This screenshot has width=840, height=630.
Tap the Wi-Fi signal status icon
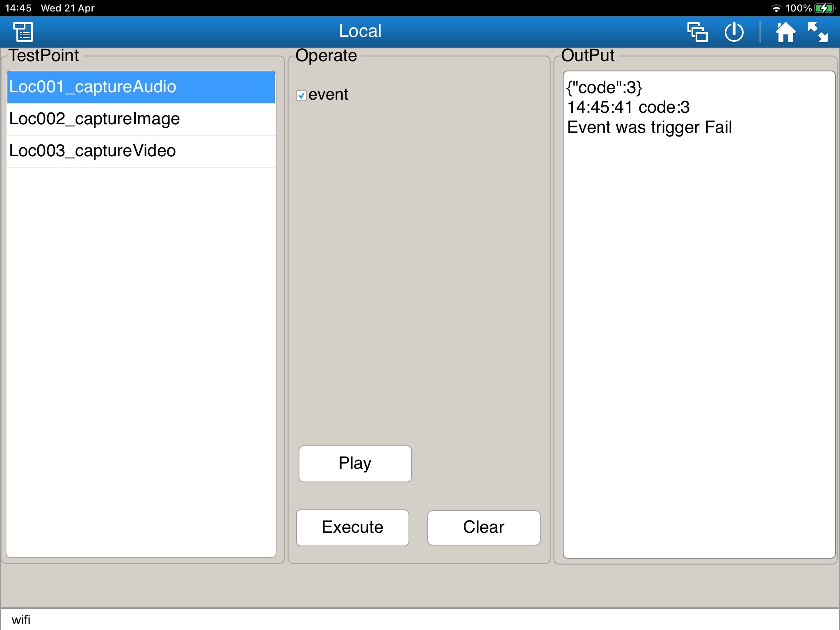click(x=776, y=8)
